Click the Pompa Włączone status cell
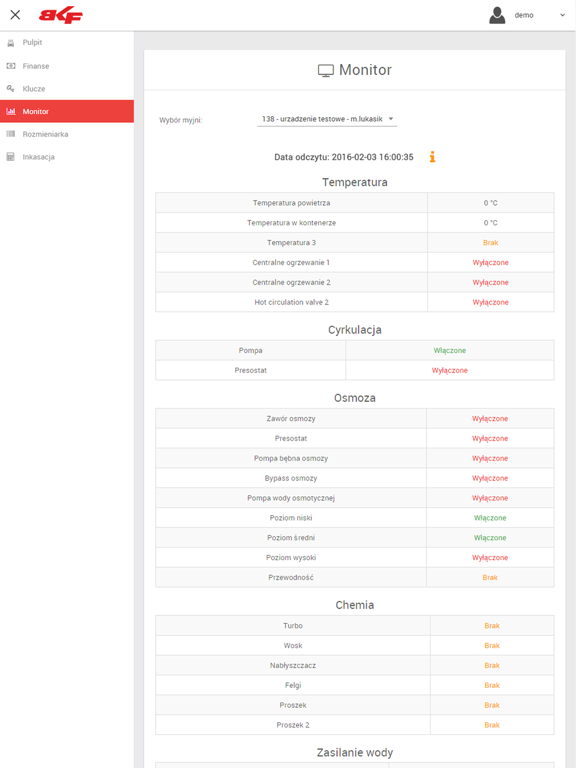The width and height of the screenshot is (576, 768). pyautogui.click(x=450, y=351)
